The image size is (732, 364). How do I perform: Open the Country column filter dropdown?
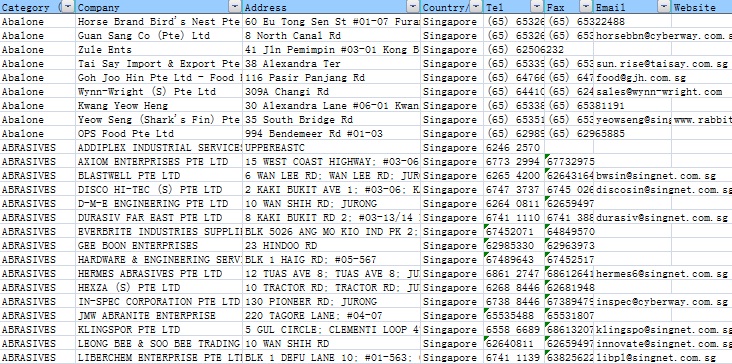click(476, 7)
